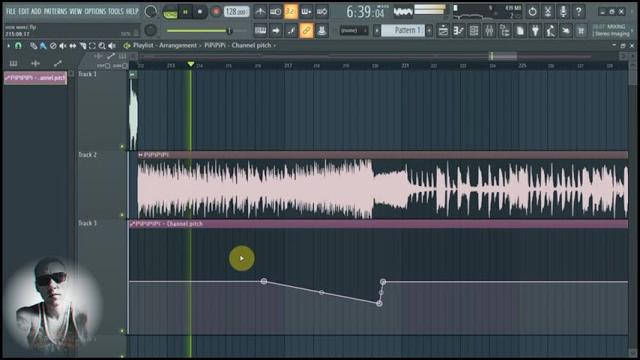Toggle the playlist snap magnet icon
640x360 pixels.
[18, 46]
